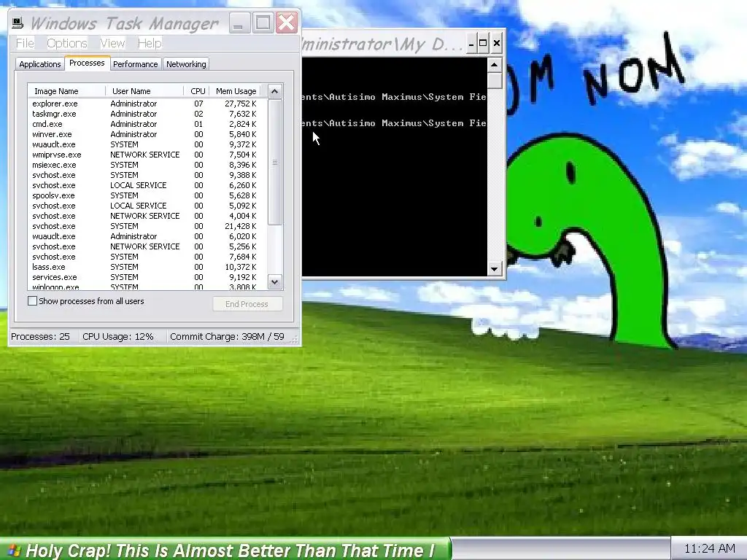747x560 pixels.
Task: Click the command prompt title bar
Action: click(382, 44)
